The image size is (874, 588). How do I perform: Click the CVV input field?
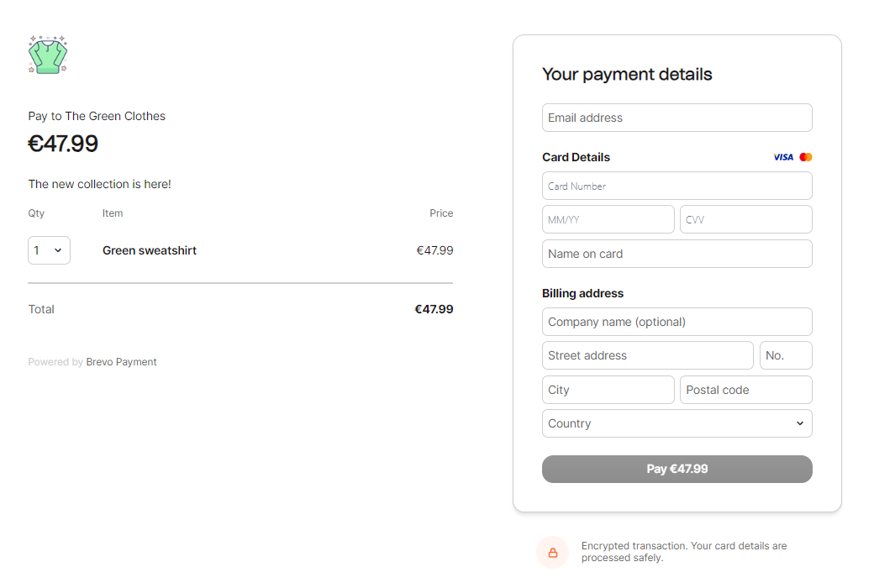coord(745,219)
